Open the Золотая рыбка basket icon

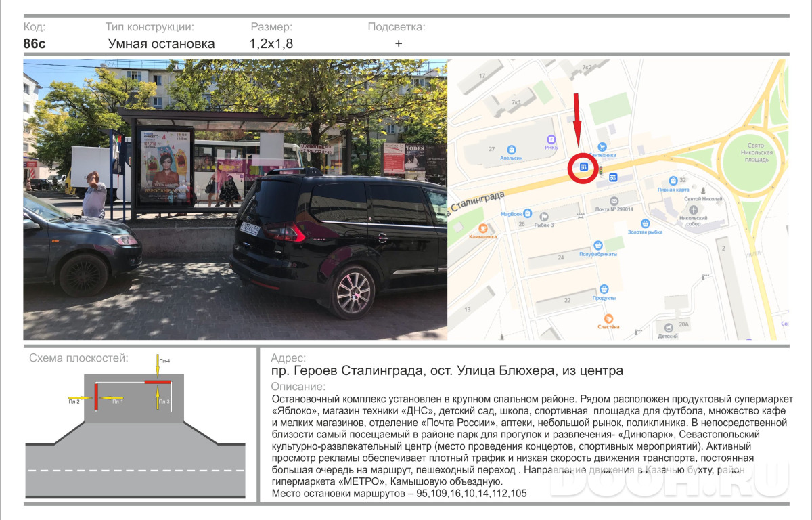(x=646, y=223)
